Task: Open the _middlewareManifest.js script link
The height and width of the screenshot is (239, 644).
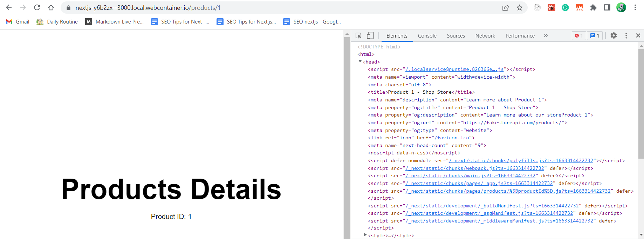Action: pyautogui.click(x=499, y=221)
